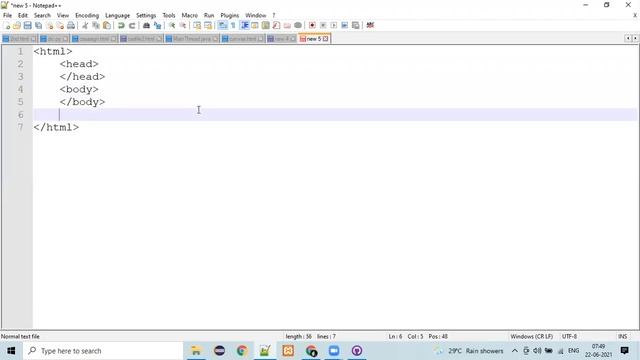The height and width of the screenshot is (360, 640).
Task: Toggle word wrap from the toolbar
Action: tap(222, 25)
